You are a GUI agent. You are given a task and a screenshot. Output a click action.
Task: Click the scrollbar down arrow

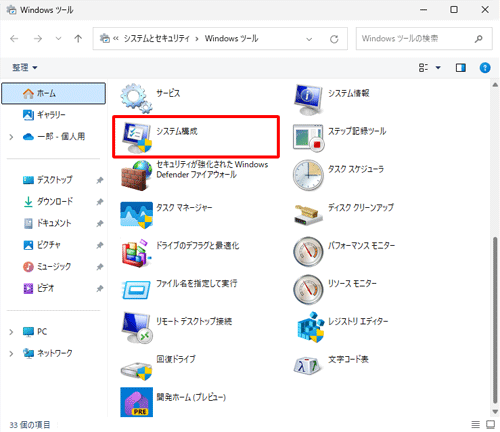(x=495, y=412)
